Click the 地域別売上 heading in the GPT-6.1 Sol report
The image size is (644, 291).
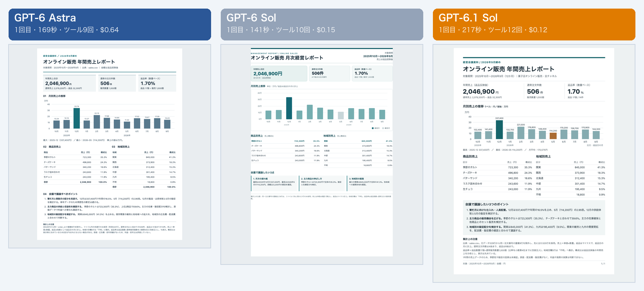click(x=543, y=156)
